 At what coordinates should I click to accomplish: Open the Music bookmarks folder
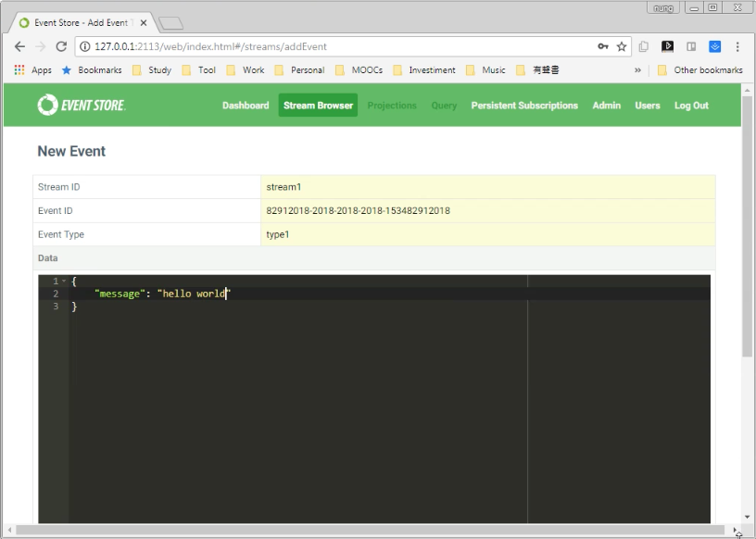tap(485, 69)
